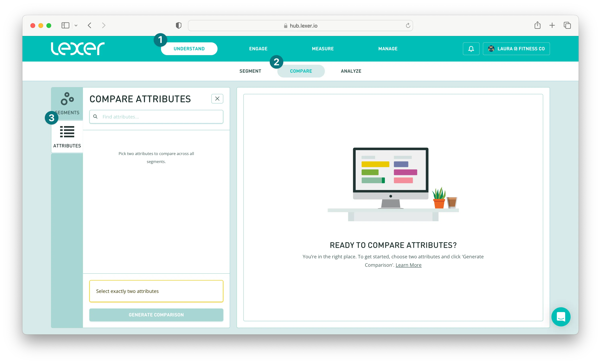
Task: Show the tab overview
Action: [x=567, y=25]
